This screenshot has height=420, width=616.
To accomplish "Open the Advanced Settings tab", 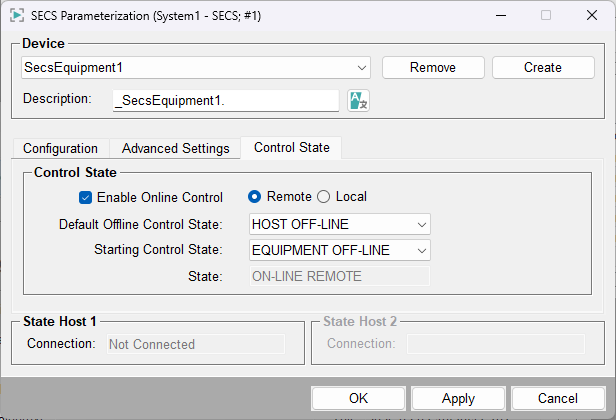I will [175, 148].
